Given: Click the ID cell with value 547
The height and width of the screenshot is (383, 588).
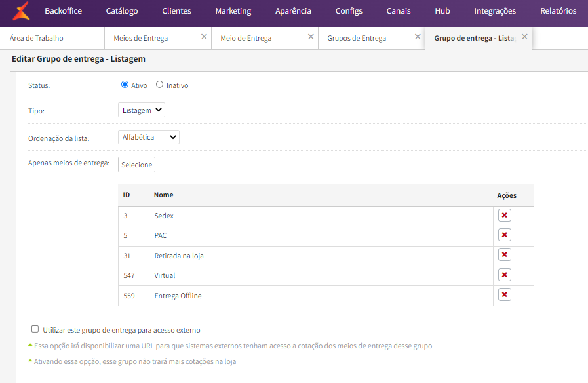Looking at the screenshot, I should pos(134,275).
